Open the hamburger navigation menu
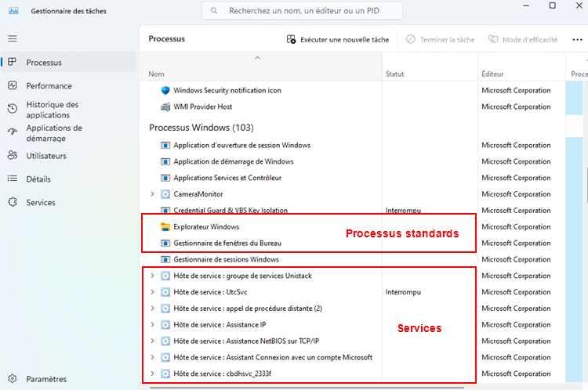This screenshot has height=390, width=588. (13, 38)
